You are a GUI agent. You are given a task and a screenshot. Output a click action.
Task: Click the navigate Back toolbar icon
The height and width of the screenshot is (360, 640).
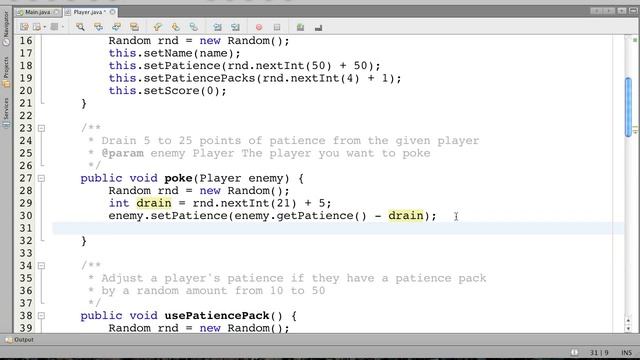(37, 27)
